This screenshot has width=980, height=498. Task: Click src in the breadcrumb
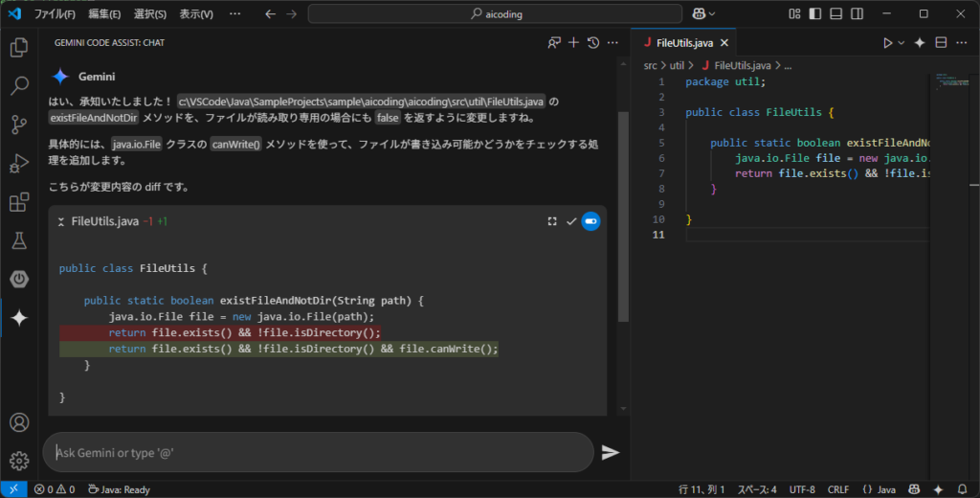click(650, 66)
